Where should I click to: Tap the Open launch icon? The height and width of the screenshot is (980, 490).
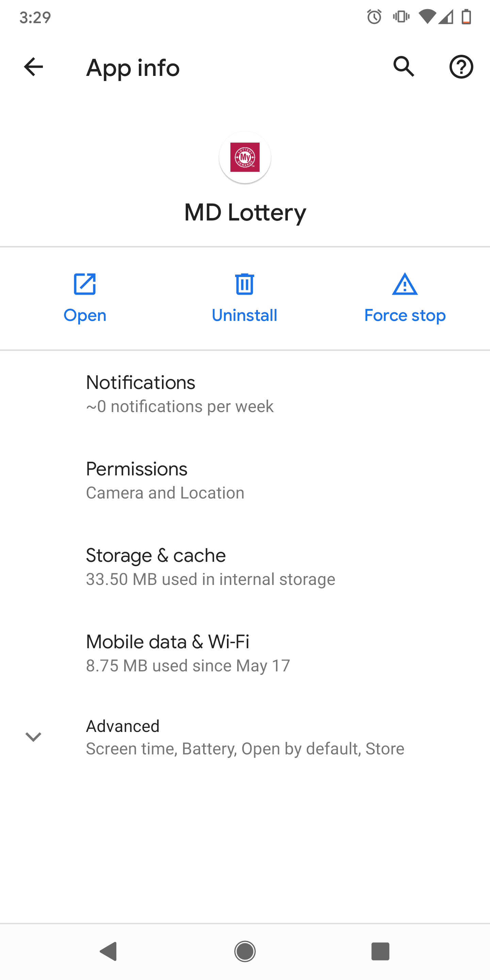click(x=85, y=284)
